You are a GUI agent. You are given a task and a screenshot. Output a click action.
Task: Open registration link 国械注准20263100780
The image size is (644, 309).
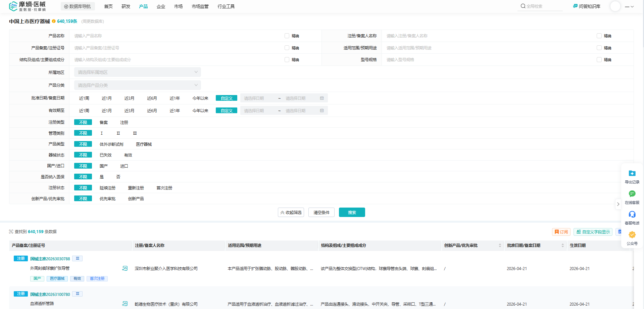pyautogui.click(x=50, y=294)
